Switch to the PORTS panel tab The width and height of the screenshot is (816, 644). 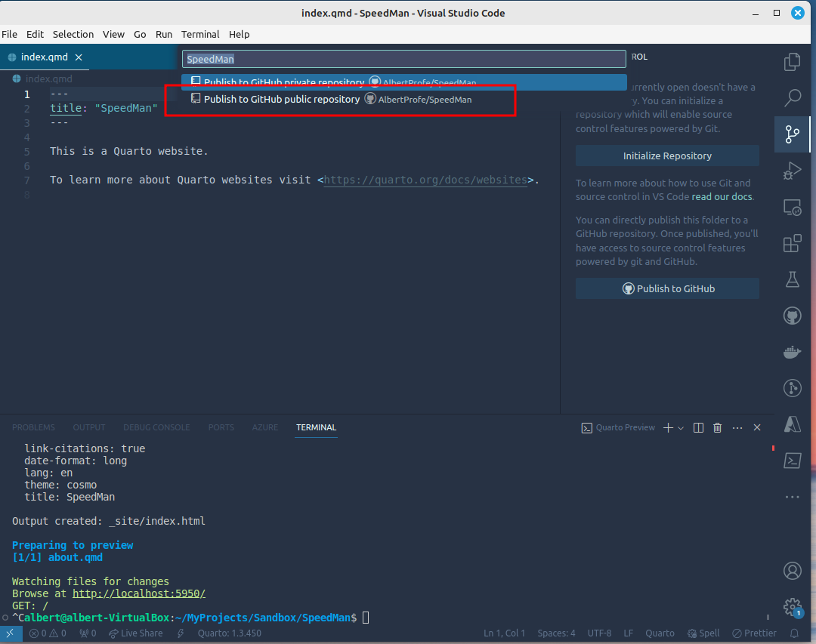pyautogui.click(x=221, y=427)
